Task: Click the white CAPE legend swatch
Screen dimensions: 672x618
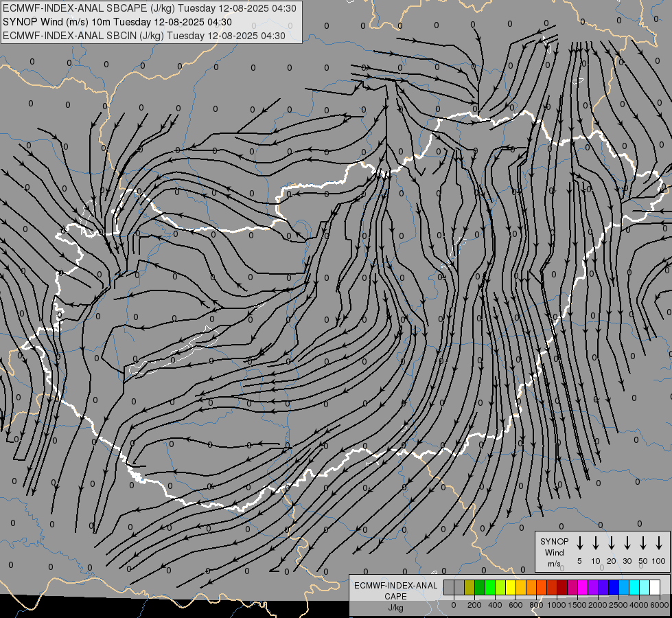Action: click(x=656, y=587)
